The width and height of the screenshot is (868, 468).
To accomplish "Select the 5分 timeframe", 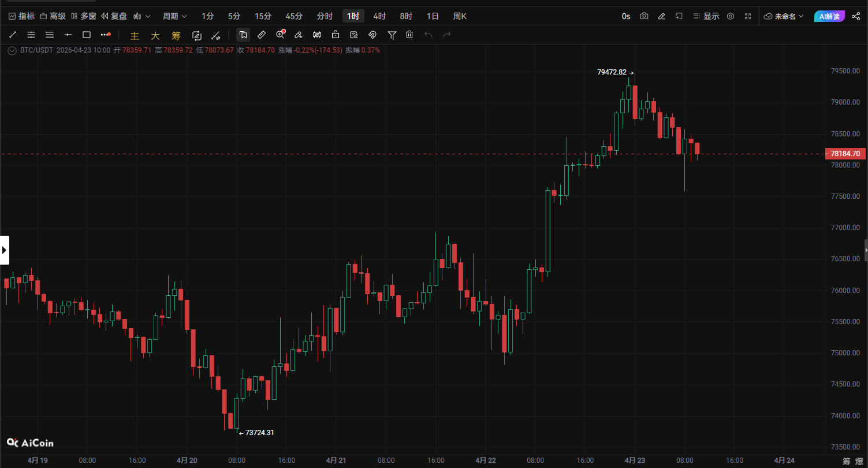I will (234, 16).
